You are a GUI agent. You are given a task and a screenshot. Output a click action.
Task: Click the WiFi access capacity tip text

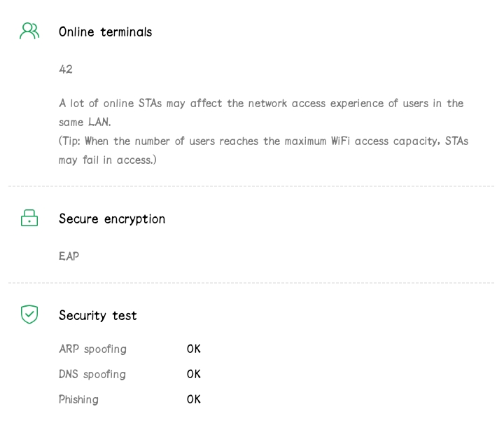(263, 141)
